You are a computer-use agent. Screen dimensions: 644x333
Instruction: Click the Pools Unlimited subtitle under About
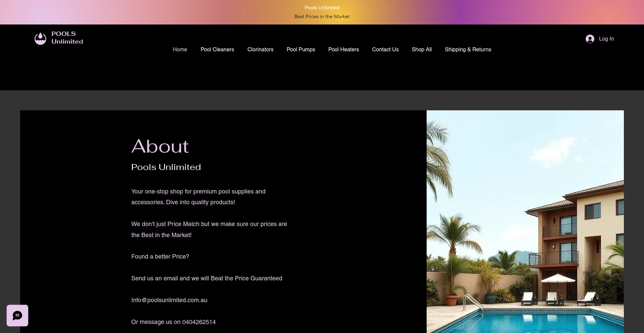click(x=166, y=167)
